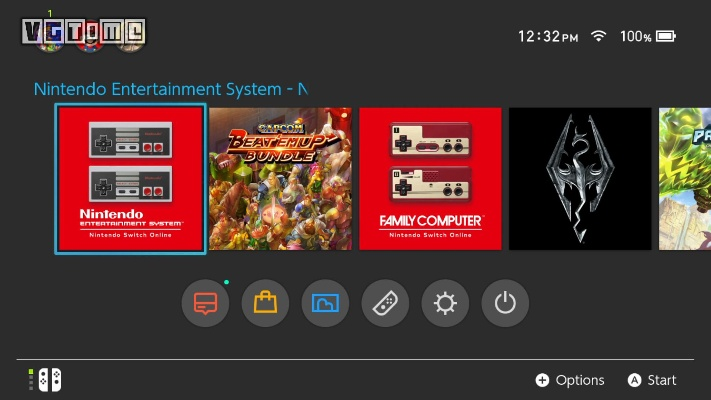The width and height of the screenshot is (711, 400).
Task: Select the Sleep Mode power icon
Action: point(505,303)
